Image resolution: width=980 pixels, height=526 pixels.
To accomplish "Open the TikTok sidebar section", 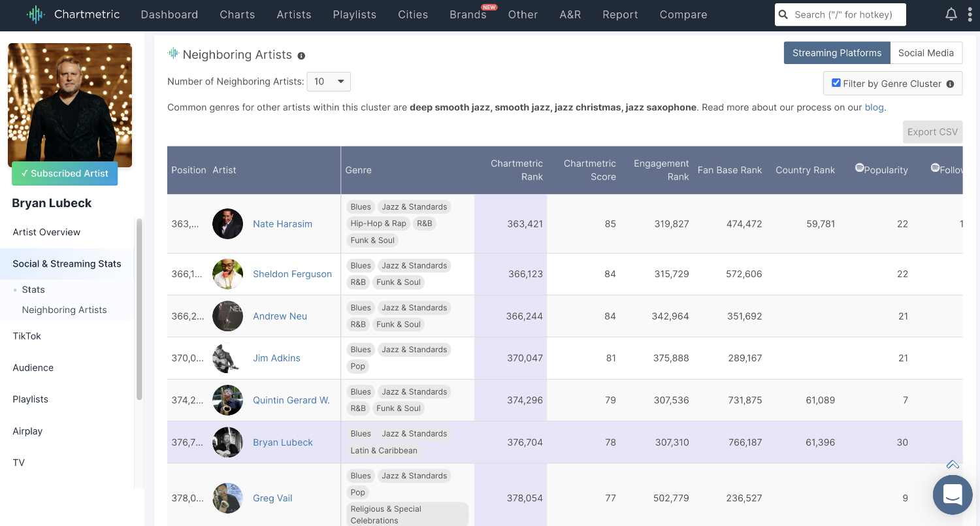I will click(27, 336).
